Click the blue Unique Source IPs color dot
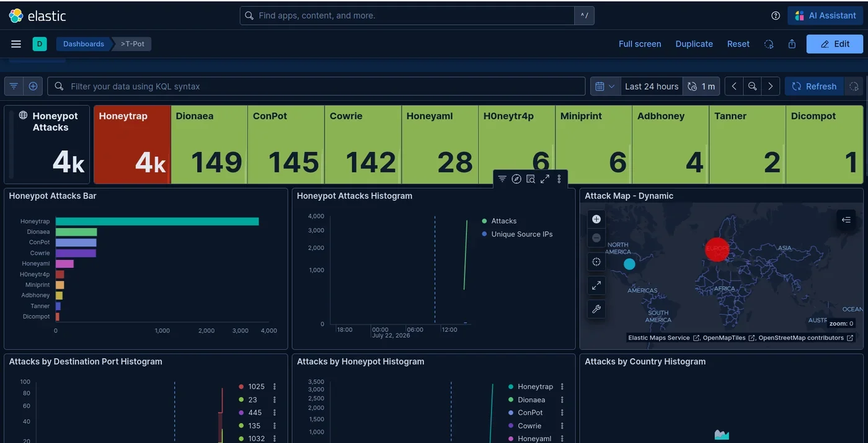The height and width of the screenshot is (443, 868). (484, 234)
